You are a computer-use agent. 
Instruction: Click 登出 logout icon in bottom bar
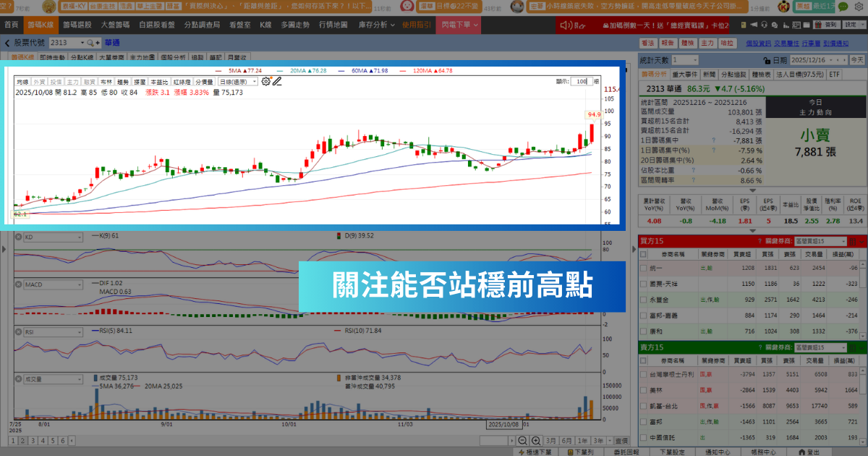coord(801,452)
